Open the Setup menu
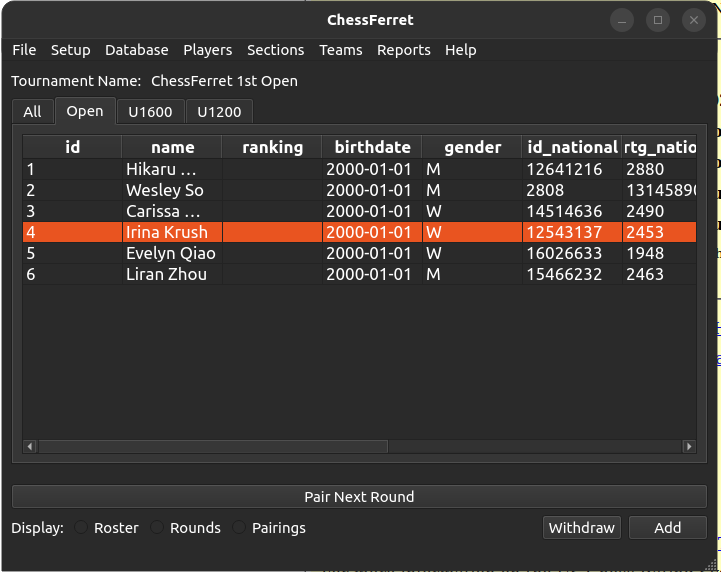This screenshot has width=721, height=572. pyautogui.click(x=70, y=50)
